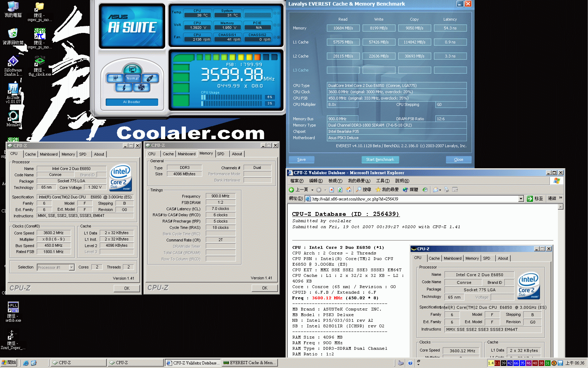588x368 pixels.
Task: Click the IE History icon
Action: (x=425, y=190)
